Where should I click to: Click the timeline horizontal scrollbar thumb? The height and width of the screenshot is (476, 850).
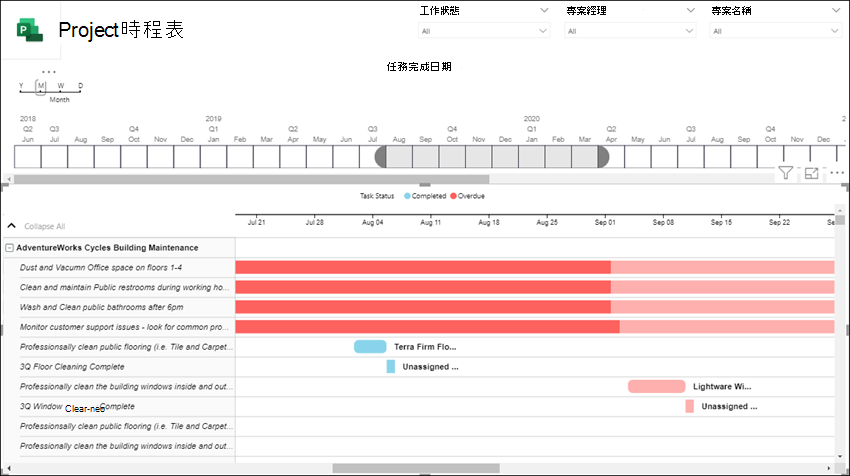252,179
